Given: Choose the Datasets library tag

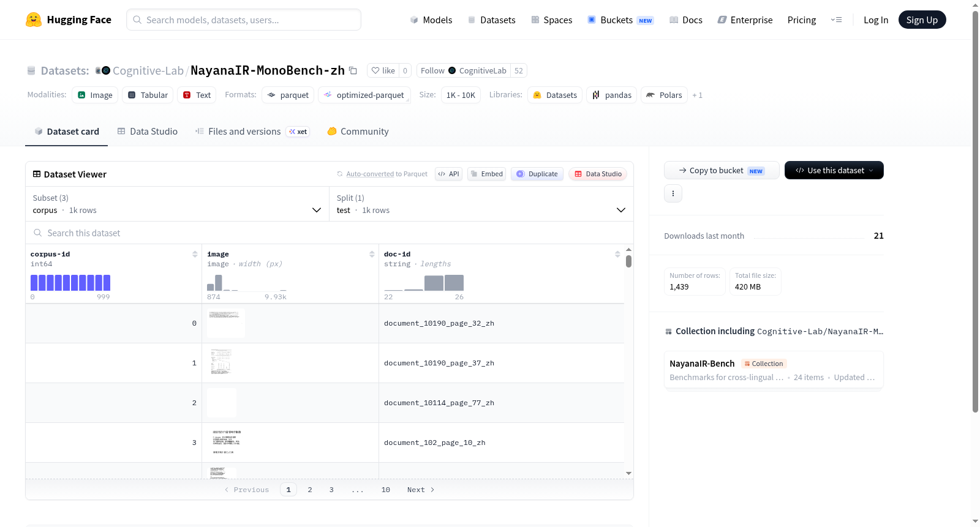Looking at the screenshot, I should (x=555, y=95).
